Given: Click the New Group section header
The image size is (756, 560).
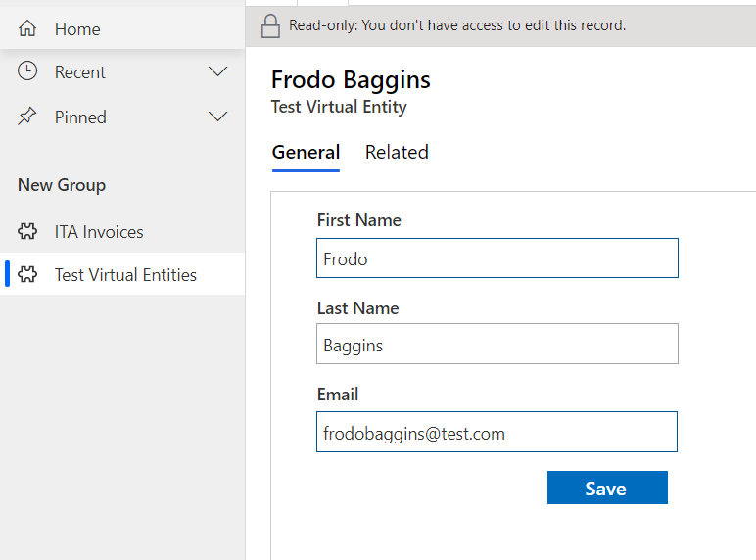Looking at the screenshot, I should coord(62,185).
